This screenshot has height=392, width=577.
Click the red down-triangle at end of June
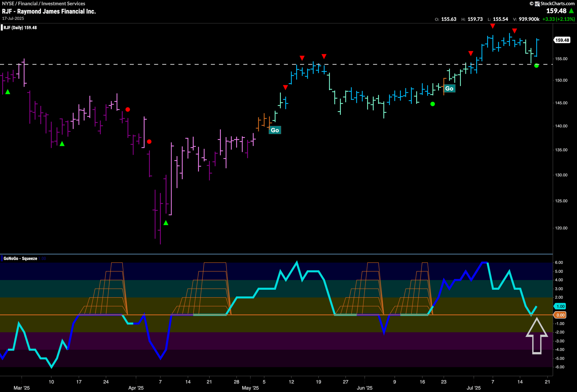471,53
